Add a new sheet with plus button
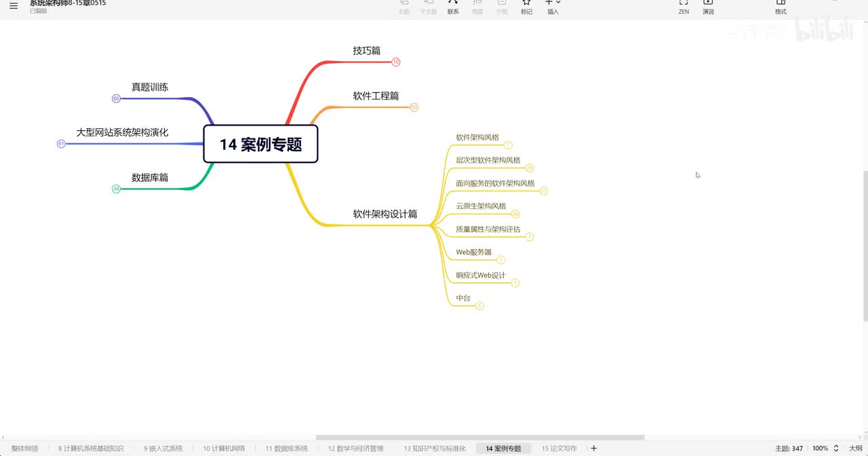Viewport: 868px width, 456px height. tap(594, 449)
